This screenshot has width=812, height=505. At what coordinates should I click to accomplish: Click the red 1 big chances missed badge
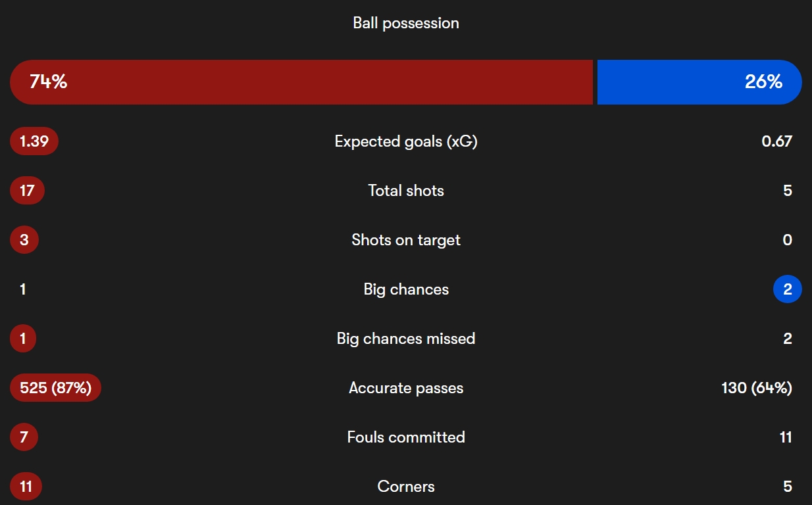tap(23, 339)
